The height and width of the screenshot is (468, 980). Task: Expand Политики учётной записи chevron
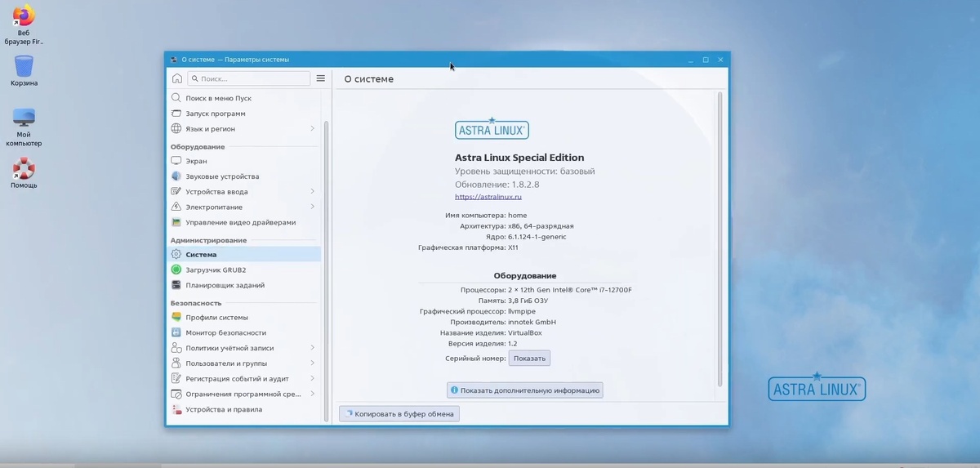[313, 348]
